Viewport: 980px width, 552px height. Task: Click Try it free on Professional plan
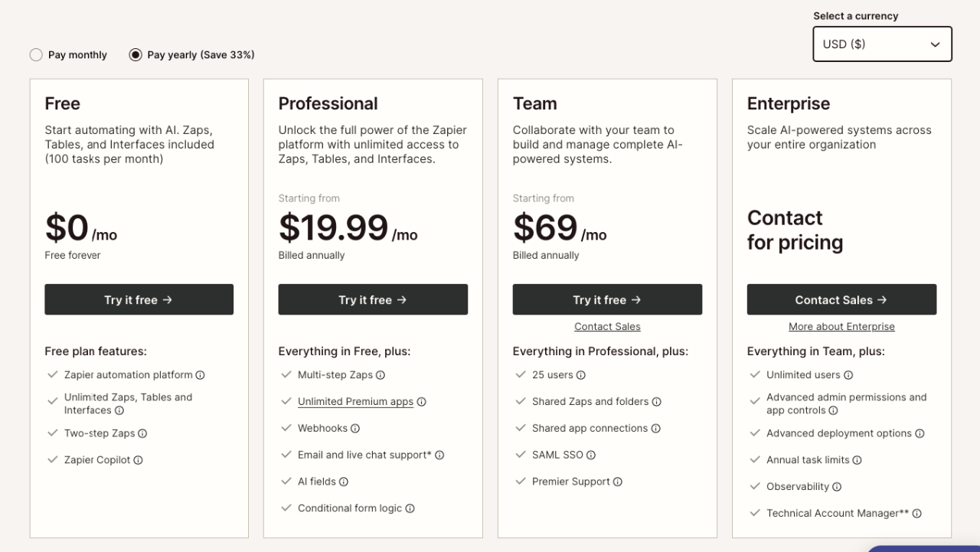click(x=373, y=300)
